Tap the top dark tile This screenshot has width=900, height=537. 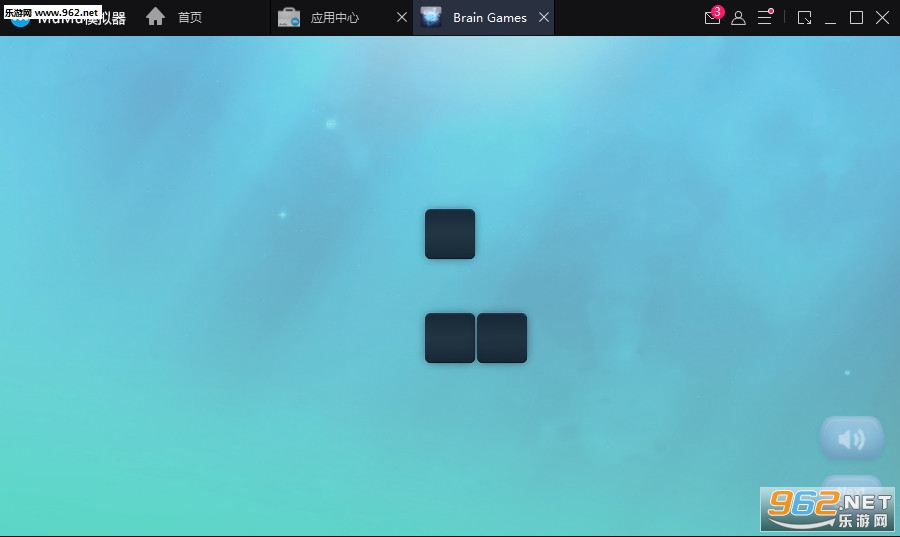coord(450,234)
